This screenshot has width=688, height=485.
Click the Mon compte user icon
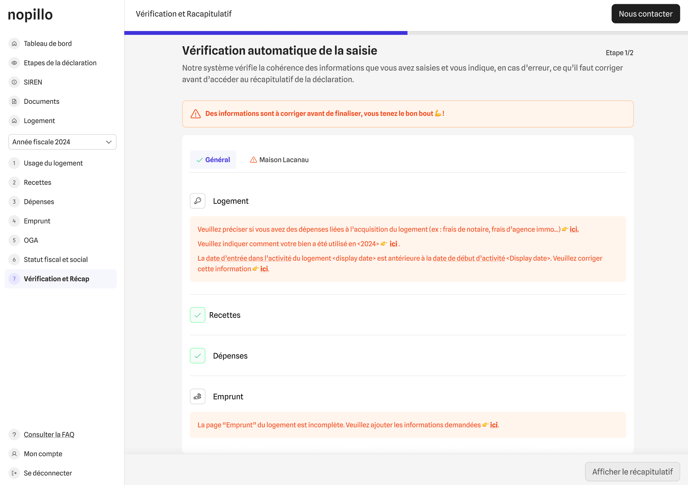[x=14, y=454]
